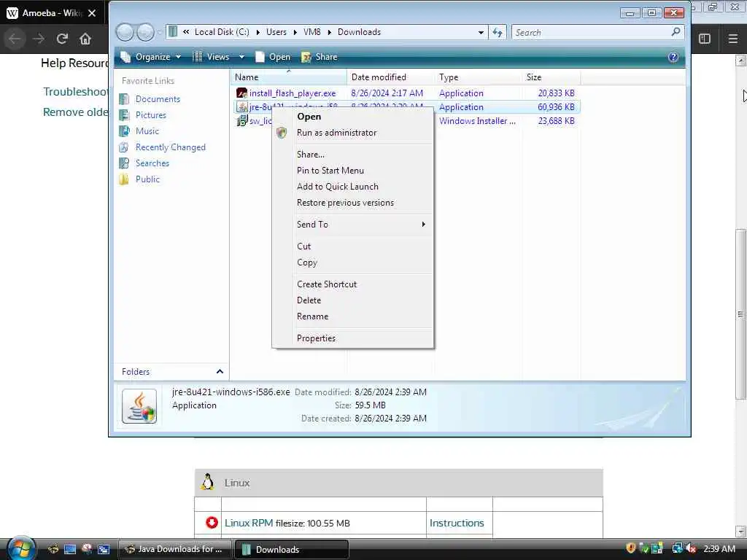Select the install_flash_player.exe file icon
The image size is (747, 560).
241,93
